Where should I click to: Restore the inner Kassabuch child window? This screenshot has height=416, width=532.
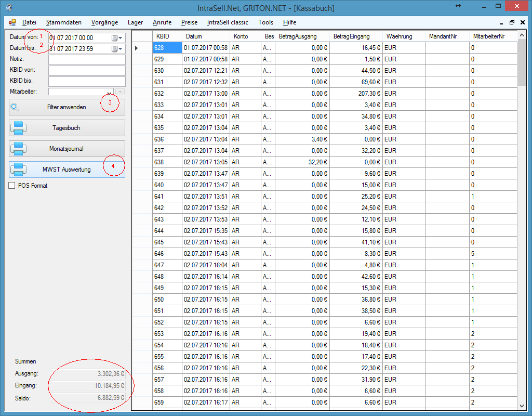(x=512, y=22)
